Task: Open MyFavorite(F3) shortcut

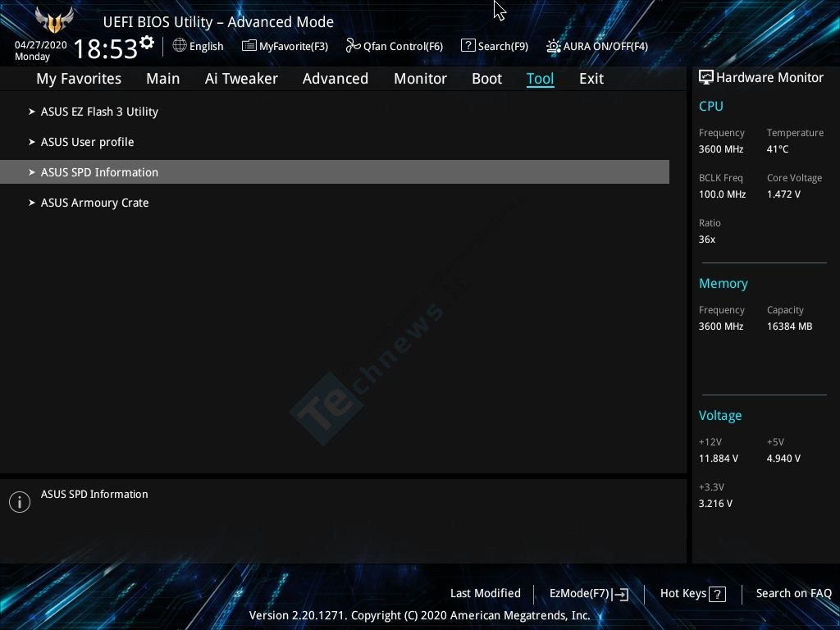Action: pyautogui.click(x=294, y=47)
